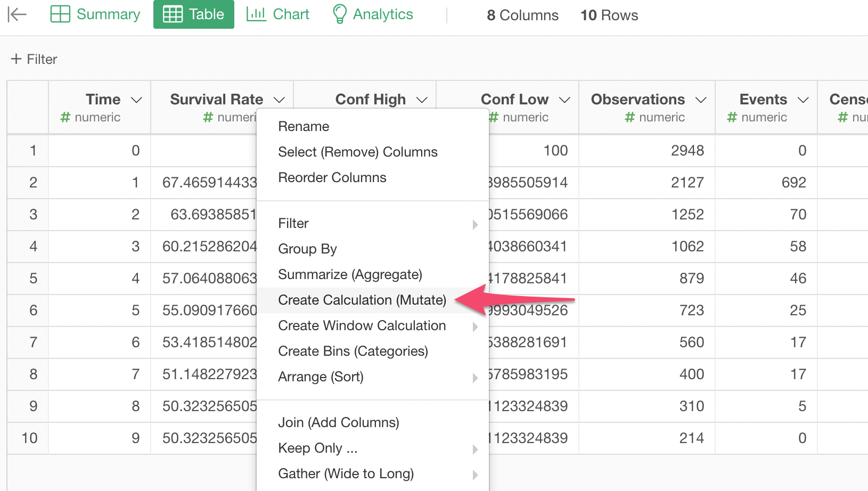Expand Arrange (Sort) submenu
This screenshot has width=868, height=491.
475,378
